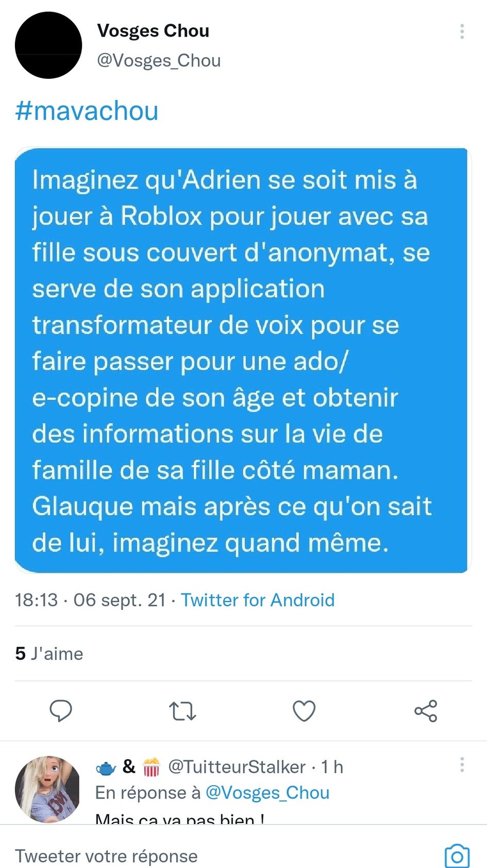The height and width of the screenshot is (868, 487).
Task: Tap the teapot and popcorn emoji name
Action: [128, 767]
